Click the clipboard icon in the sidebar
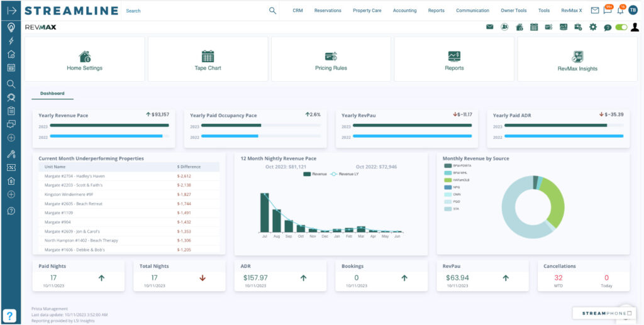 (x=11, y=111)
